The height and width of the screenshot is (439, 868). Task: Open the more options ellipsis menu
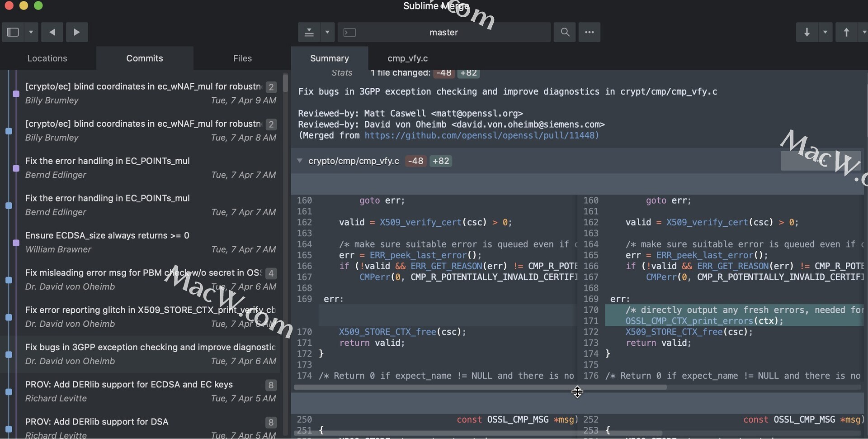pos(590,32)
